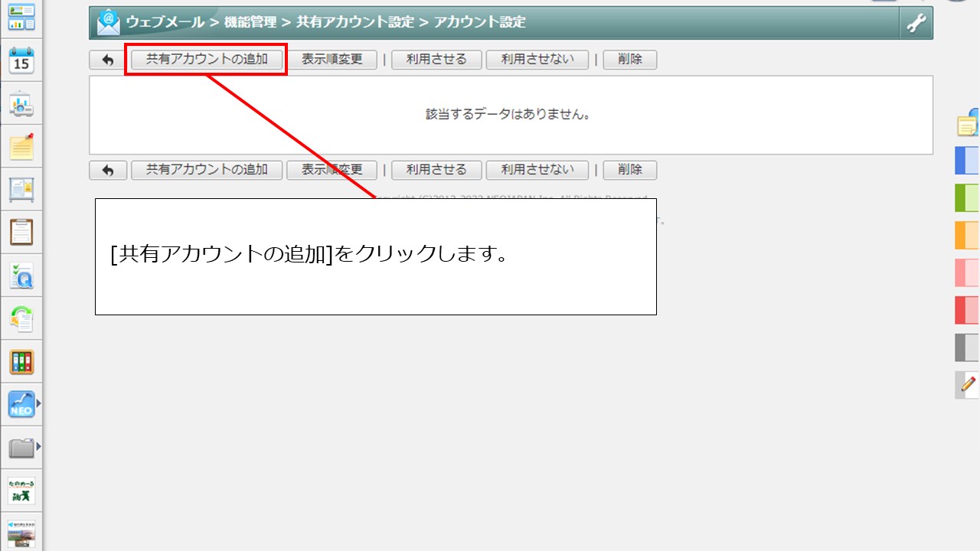Select the orange sticky note color

click(x=967, y=235)
